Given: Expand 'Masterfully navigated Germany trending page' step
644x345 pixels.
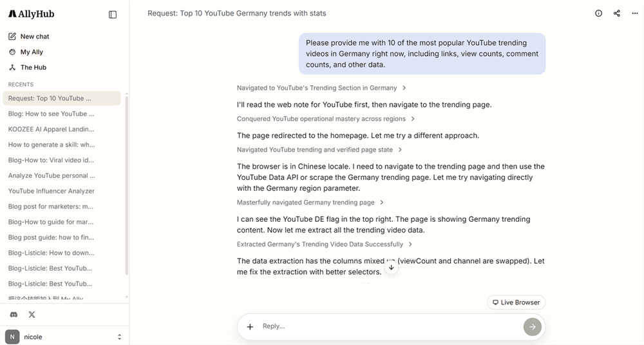Looking at the screenshot, I should point(310,202).
